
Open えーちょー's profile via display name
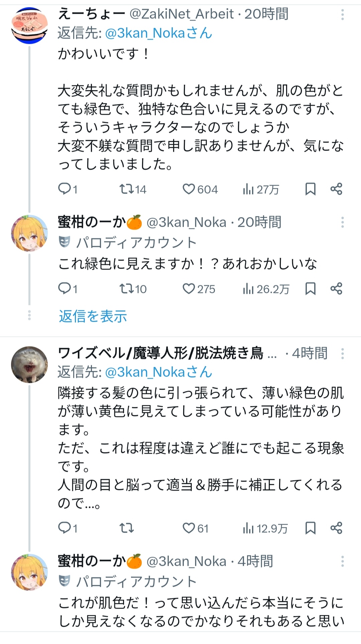click(91, 14)
